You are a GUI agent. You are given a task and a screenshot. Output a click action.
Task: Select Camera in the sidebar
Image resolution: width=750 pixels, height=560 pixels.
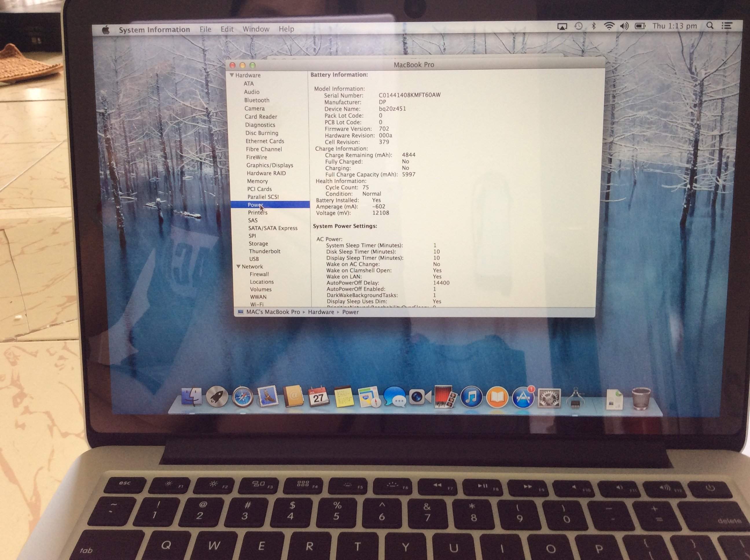click(255, 108)
